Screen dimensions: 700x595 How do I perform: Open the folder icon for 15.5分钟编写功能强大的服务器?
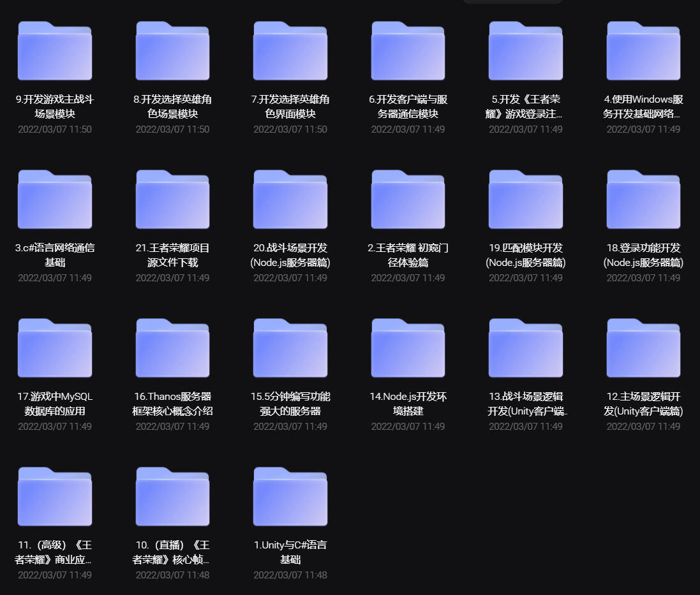(x=290, y=348)
